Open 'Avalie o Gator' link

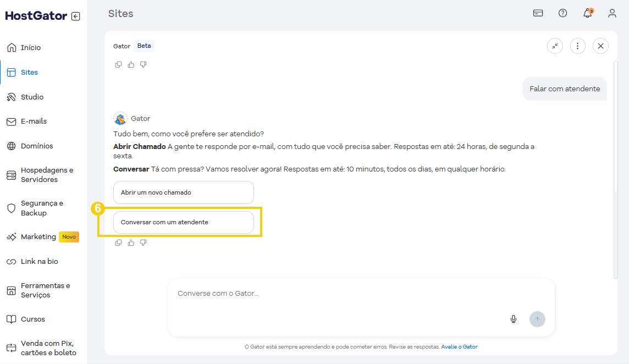tap(459, 347)
